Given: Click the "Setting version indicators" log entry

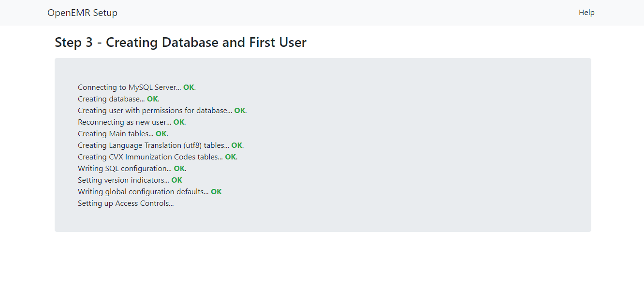Looking at the screenshot, I should point(122,180).
